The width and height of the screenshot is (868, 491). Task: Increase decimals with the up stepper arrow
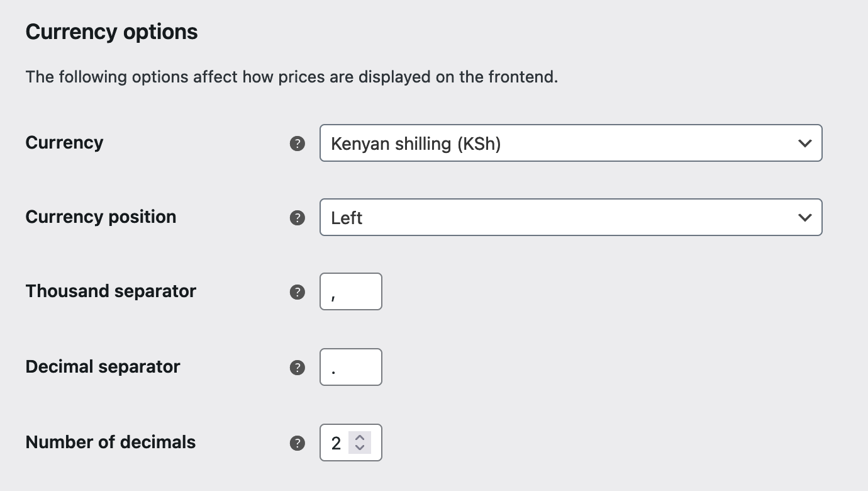[x=359, y=438]
